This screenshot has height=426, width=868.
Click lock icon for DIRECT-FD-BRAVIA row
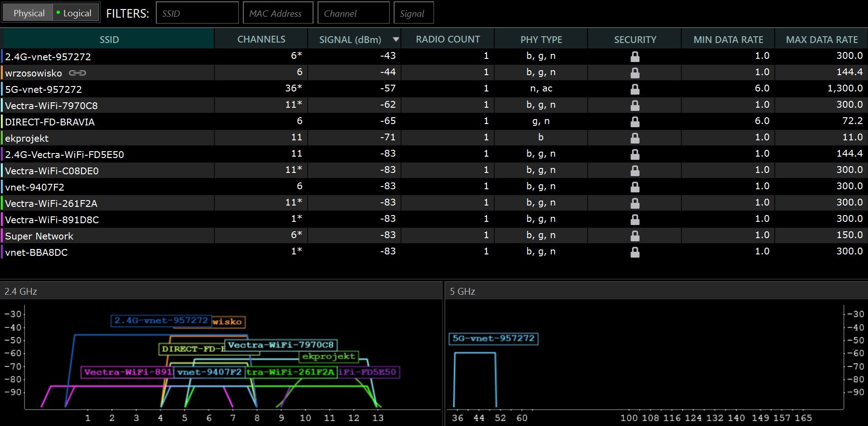pos(635,122)
